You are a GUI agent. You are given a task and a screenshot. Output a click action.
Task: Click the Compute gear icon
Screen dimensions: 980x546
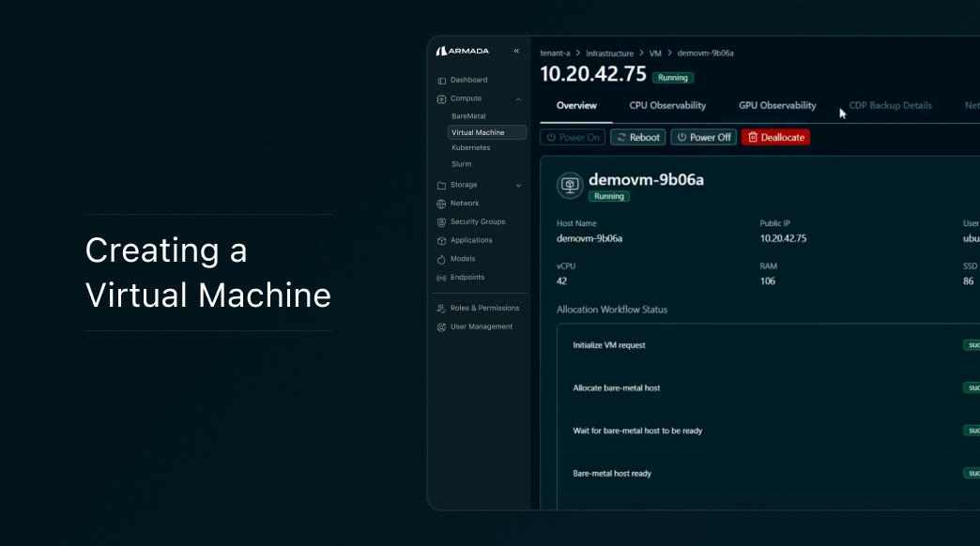(x=442, y=99)
